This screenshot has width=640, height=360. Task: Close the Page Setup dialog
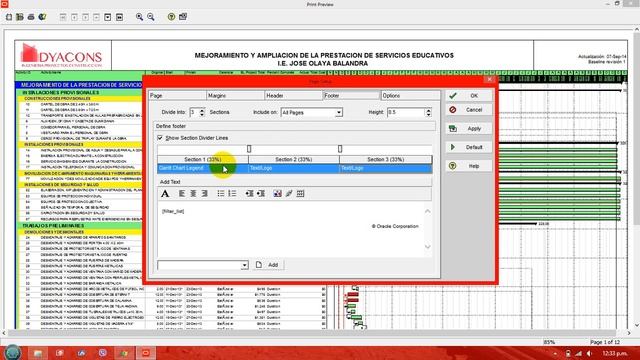489,79
